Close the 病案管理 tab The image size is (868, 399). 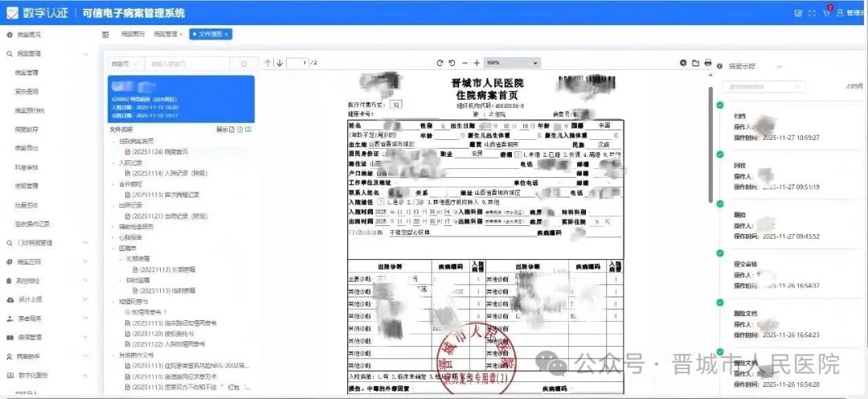(181, 35)
